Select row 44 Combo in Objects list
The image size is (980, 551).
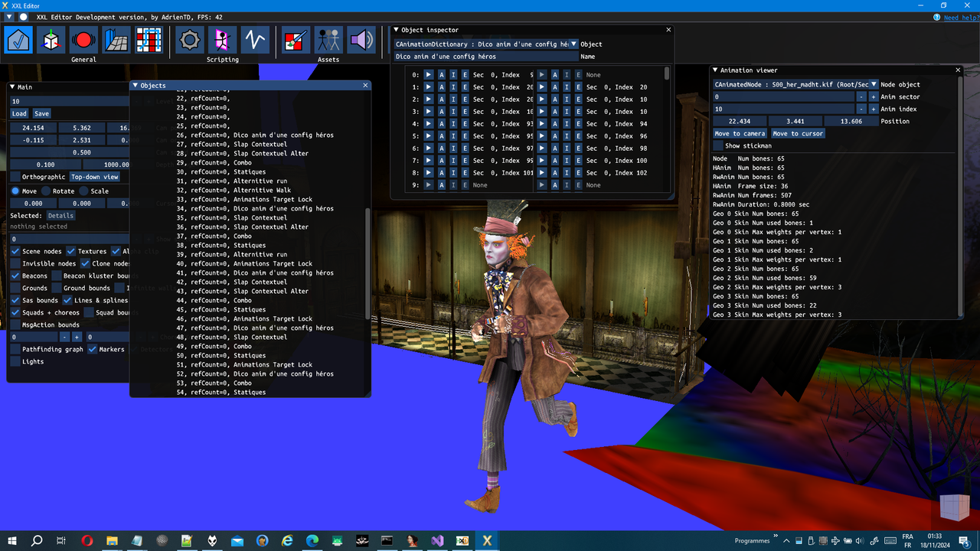coord(214,300)
